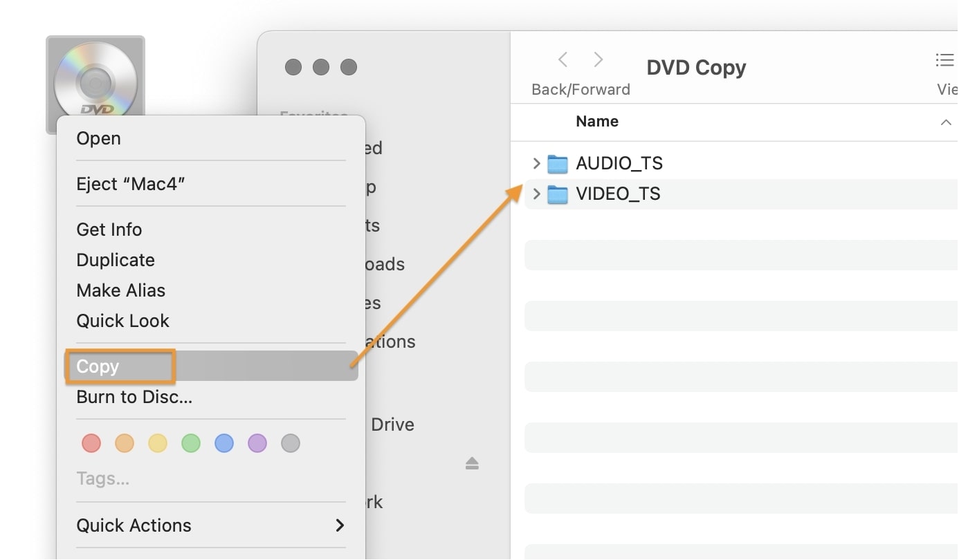
Task: Select Burn to Disc… option
Action: pos(134,397)
